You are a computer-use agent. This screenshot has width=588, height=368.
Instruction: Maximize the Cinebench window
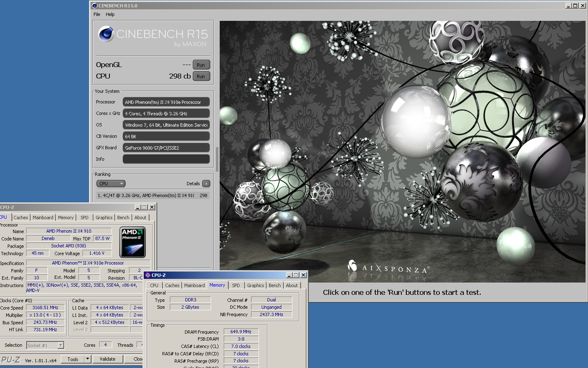pos(575,6)
